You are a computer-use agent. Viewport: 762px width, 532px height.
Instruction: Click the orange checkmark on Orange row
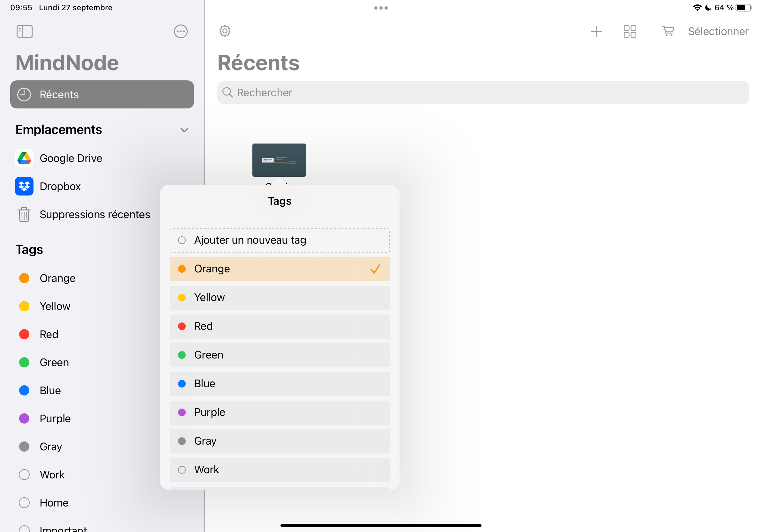(x=375, y=269)
